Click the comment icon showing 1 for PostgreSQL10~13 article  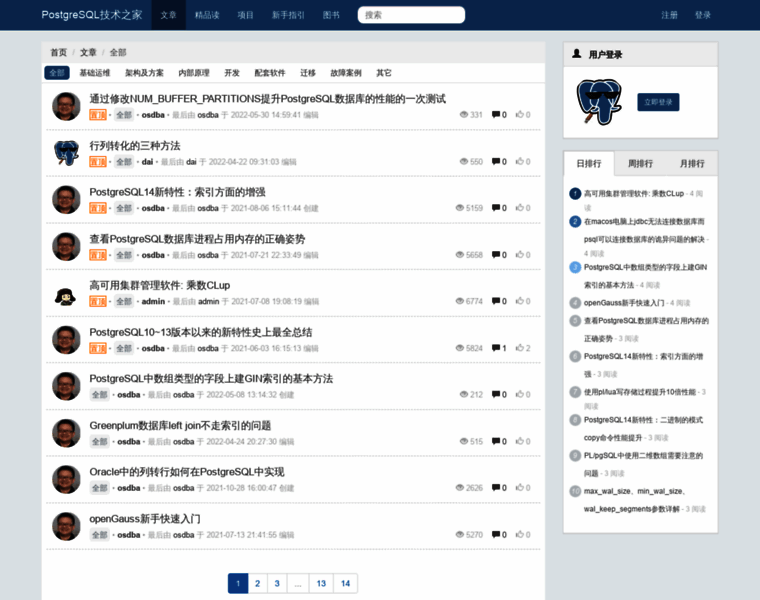pyautogui.click(x=495, y=348)
